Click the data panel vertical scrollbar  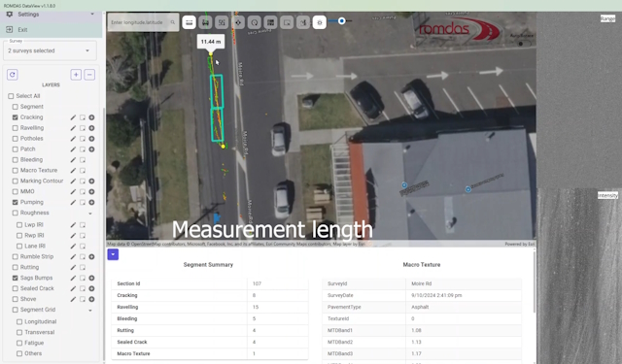click(535, 282)
